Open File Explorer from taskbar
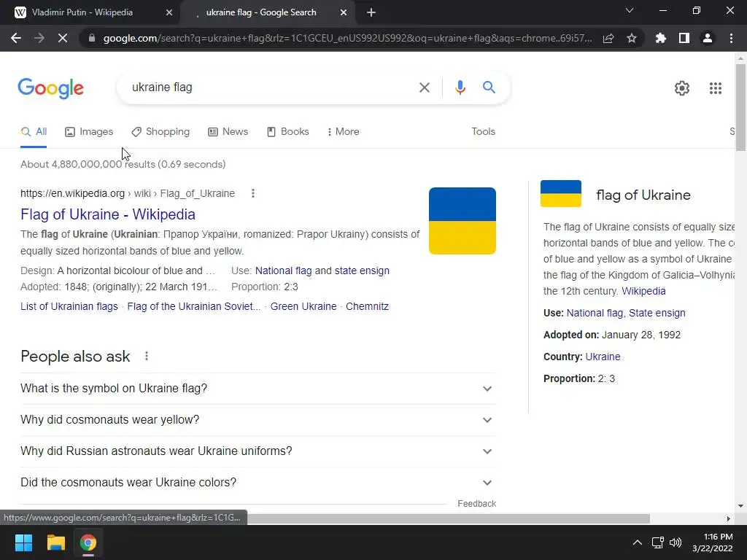 pyautogui.click(x=55, y=542)
